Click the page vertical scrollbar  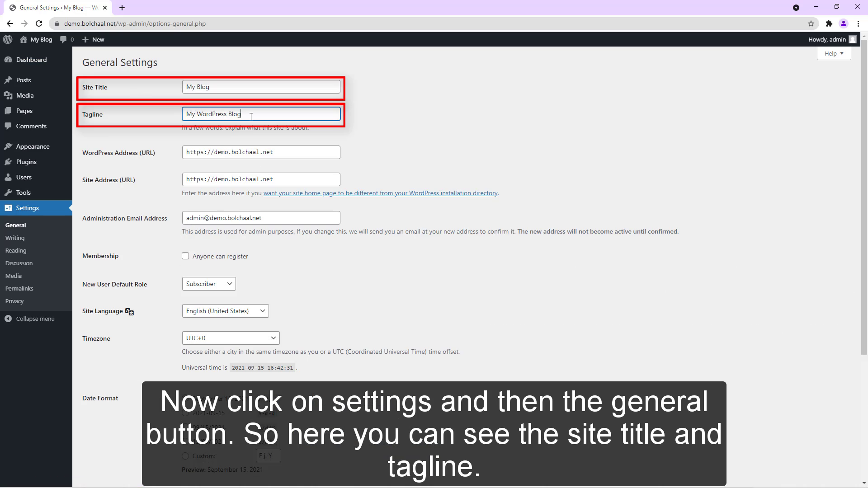point(864,197)
